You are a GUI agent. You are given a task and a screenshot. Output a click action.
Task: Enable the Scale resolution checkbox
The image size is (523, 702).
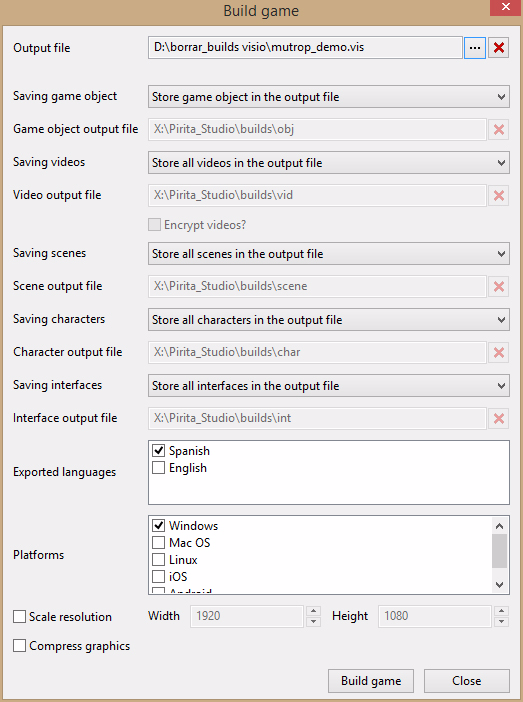point(19,616)
